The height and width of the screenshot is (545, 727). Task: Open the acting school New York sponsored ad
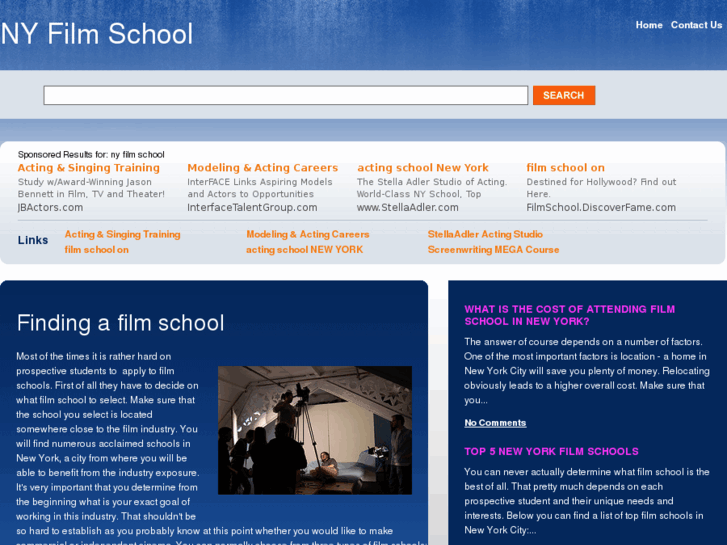423,167
